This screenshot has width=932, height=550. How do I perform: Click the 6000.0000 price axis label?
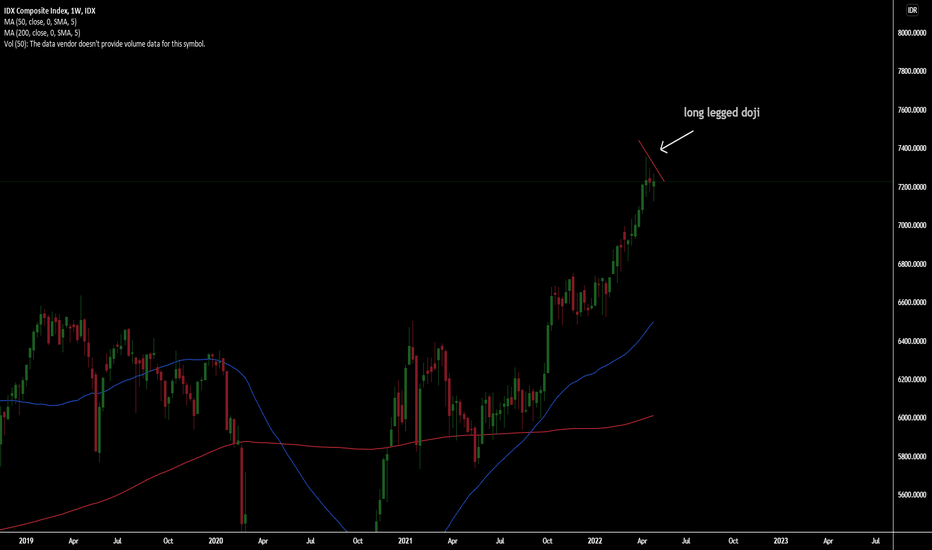pos(912,418)
